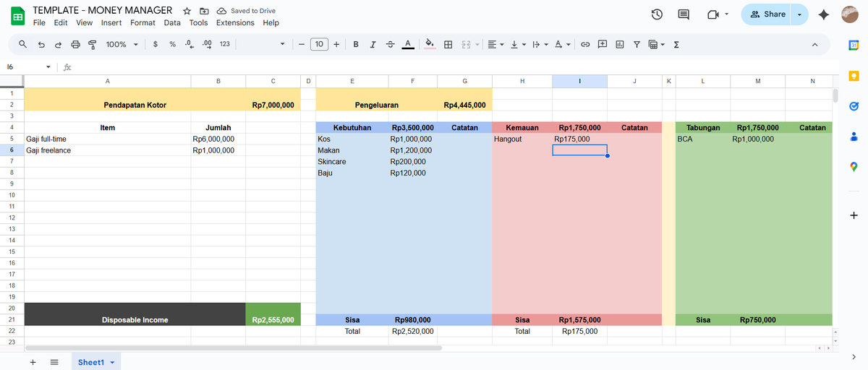This screenshot has width=868, height=370.
Task: Open text wrapping dropdown
Action: coord(540,44)
